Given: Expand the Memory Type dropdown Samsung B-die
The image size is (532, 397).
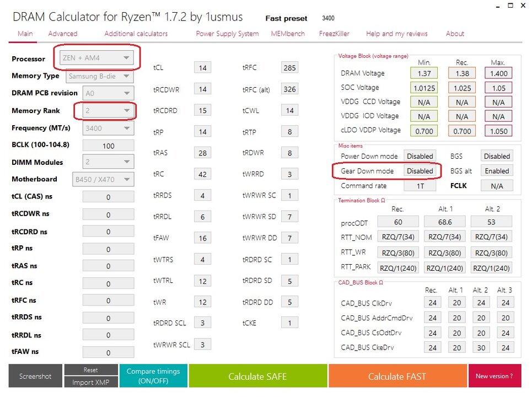Looking at the screenshot, I should click(x=100, y=76).
